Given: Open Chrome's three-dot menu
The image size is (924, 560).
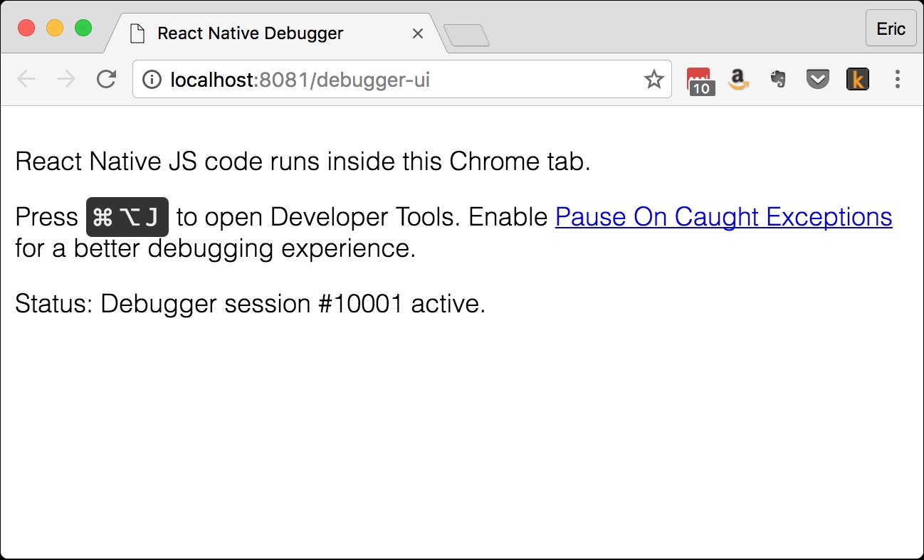Looking at the screenshot, I should click(x=898, y=79).
